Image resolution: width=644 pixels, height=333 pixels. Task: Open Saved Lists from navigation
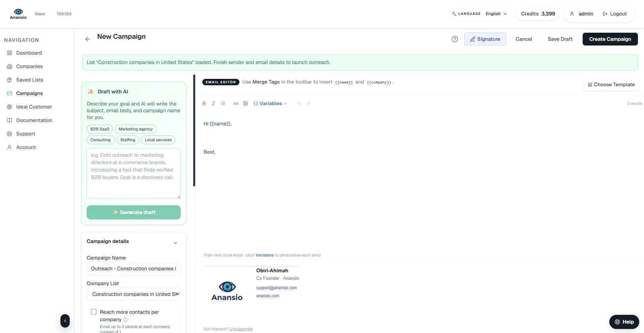30,80
